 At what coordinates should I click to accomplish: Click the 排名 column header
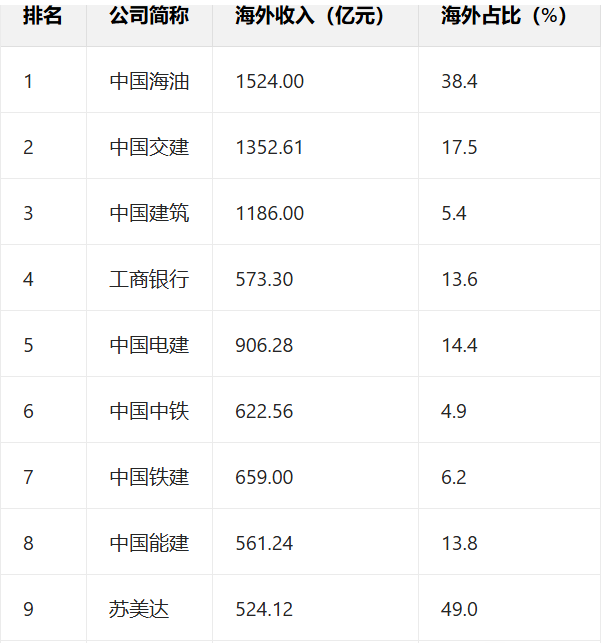click(x=43, y=17)
